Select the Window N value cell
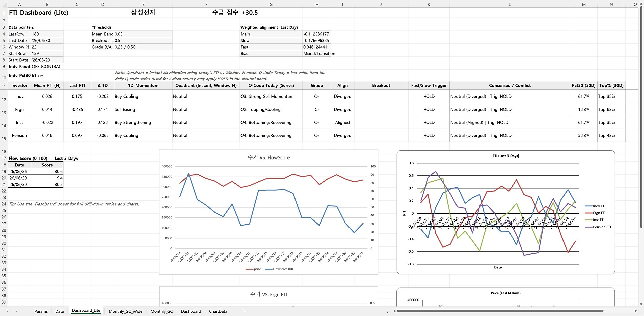Viewport: 644px width, 316px height. (47, 47)
